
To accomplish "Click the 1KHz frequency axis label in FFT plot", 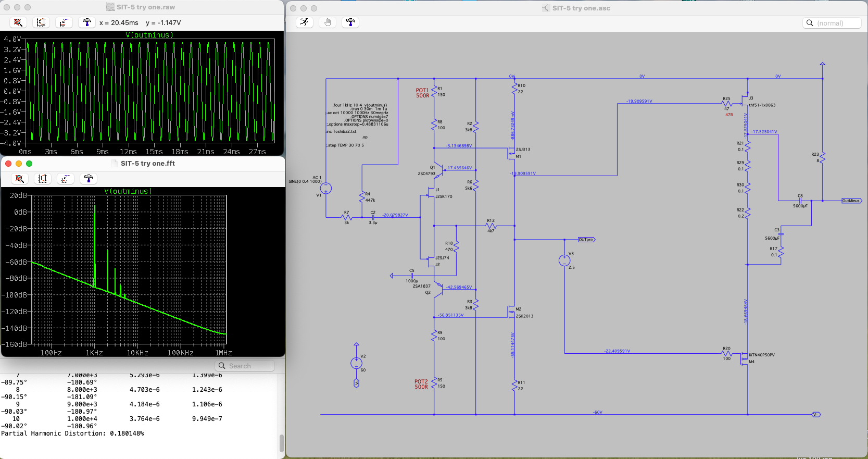I will (x=94, y=353).
